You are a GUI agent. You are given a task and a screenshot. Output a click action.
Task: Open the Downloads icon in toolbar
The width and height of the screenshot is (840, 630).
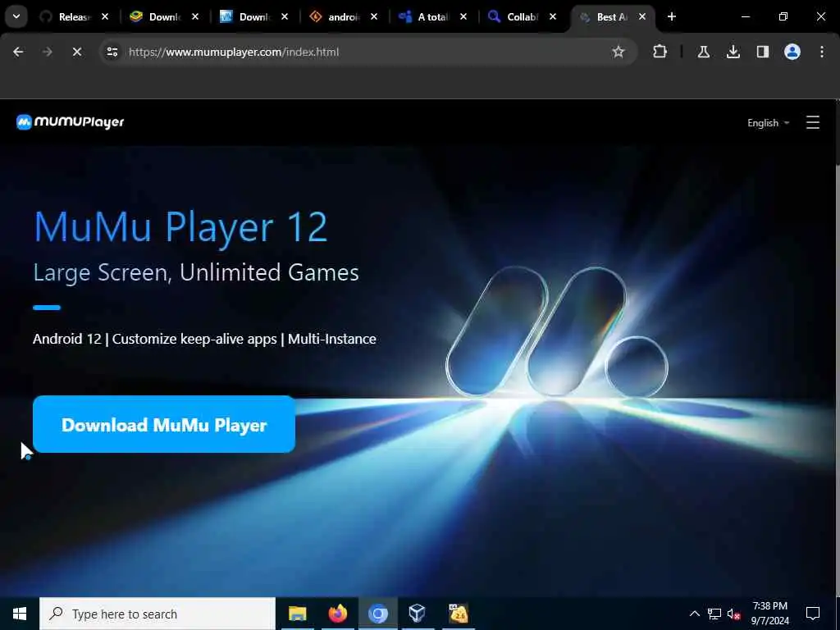click(x=733, y=52)
